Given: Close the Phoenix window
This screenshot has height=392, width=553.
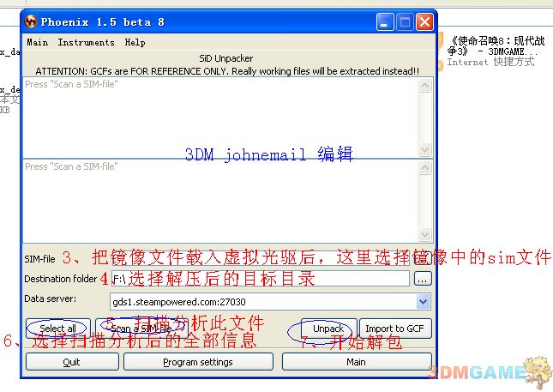Looking at the screenshot, I should [x=424, y=22].
